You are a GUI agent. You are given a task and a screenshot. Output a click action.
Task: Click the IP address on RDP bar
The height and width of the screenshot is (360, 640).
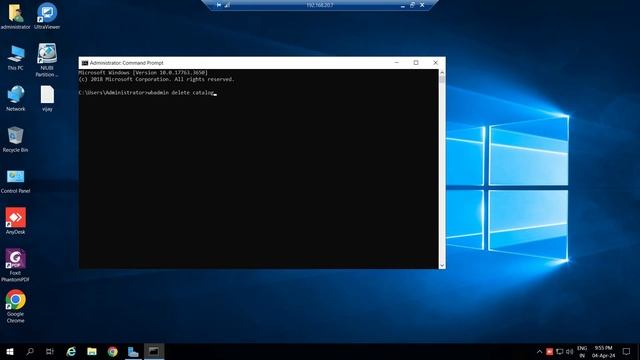tap(320, 5)
